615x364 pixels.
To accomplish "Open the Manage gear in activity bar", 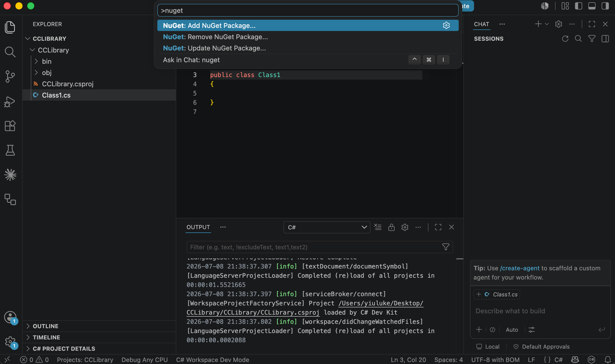I will [x=10, y=342].
